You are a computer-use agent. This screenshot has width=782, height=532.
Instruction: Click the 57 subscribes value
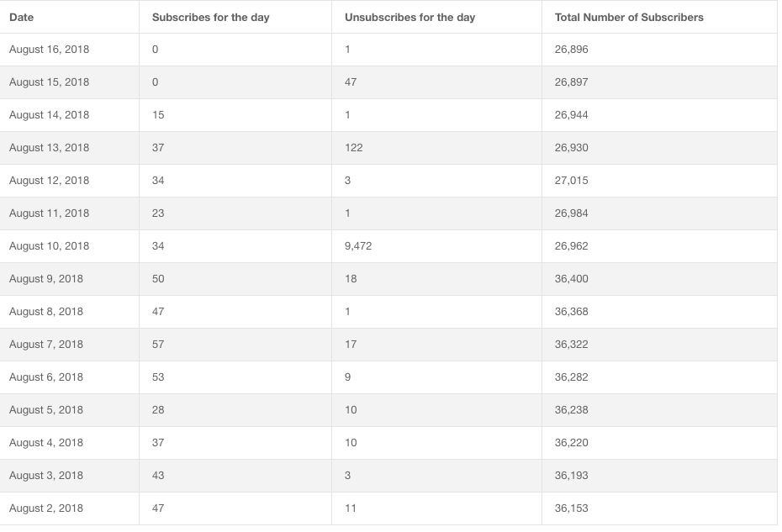coord(158,344)
